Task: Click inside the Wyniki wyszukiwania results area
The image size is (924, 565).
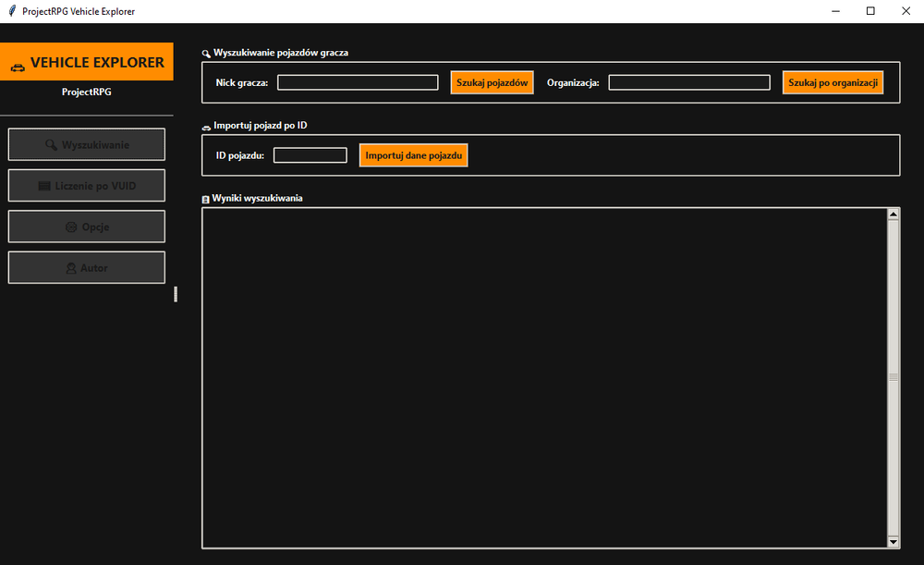Action: (544, 378)
